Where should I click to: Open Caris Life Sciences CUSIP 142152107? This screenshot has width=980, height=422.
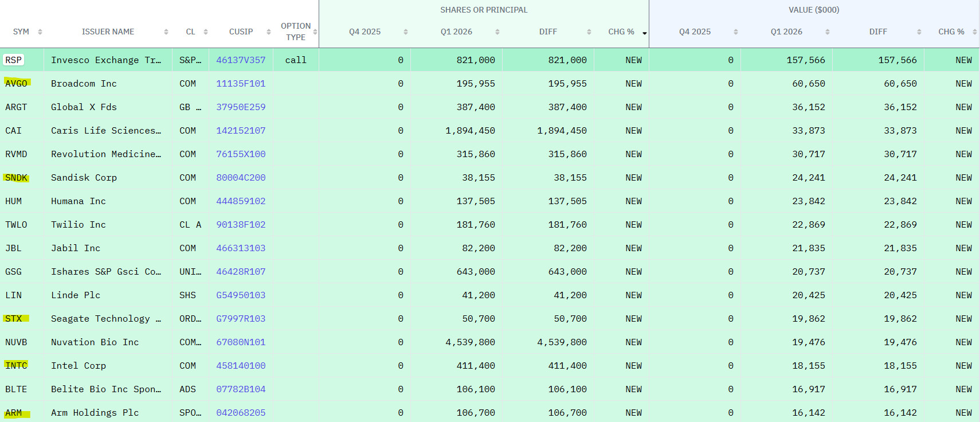point(241,131)
